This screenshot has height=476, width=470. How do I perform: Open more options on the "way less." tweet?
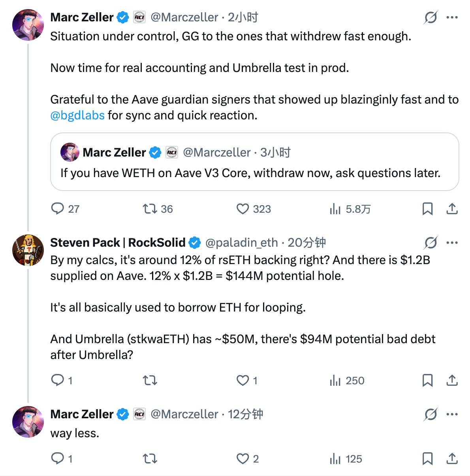[x=452, y=414]
